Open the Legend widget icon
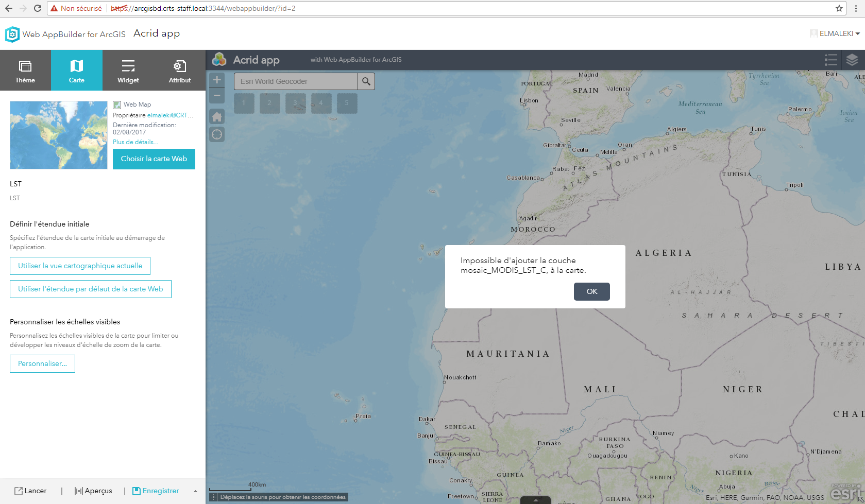865x504 pixels. [x=830, y=60]
